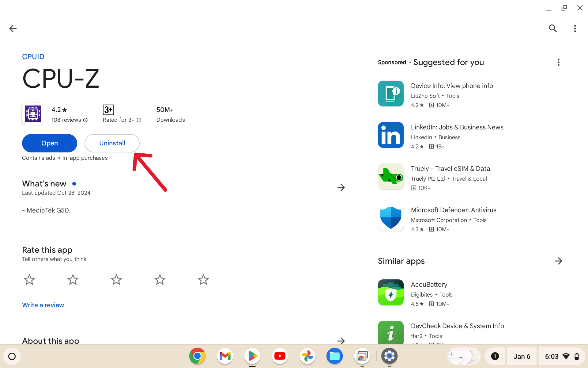This screenshot has width=588, height=368.
Task: Open Device Info: View phone info listing
Action: click(452, 86)
